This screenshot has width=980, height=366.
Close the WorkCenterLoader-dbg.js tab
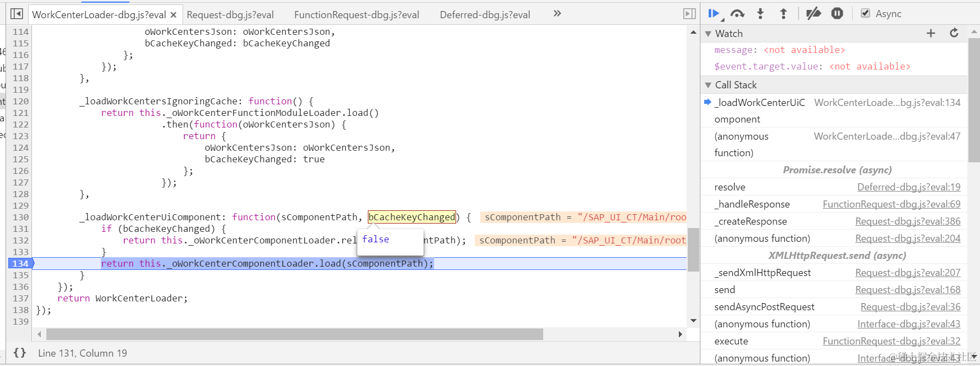173,15
